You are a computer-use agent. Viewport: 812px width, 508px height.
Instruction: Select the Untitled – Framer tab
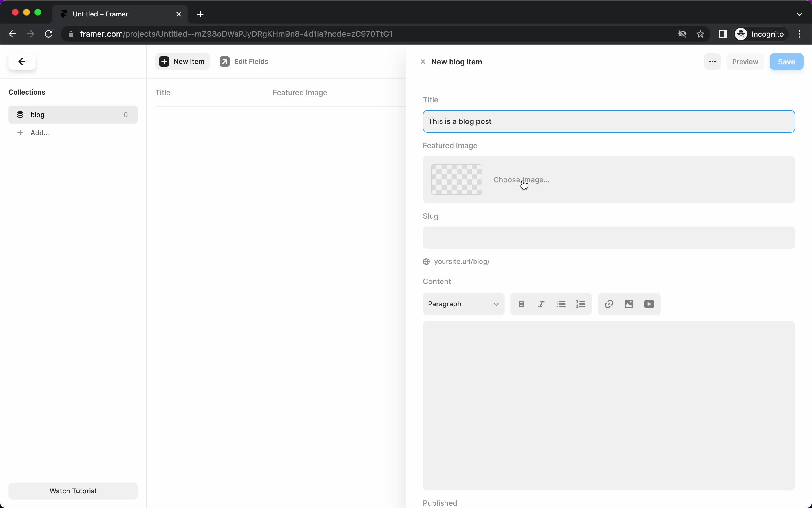click(120, 14)
